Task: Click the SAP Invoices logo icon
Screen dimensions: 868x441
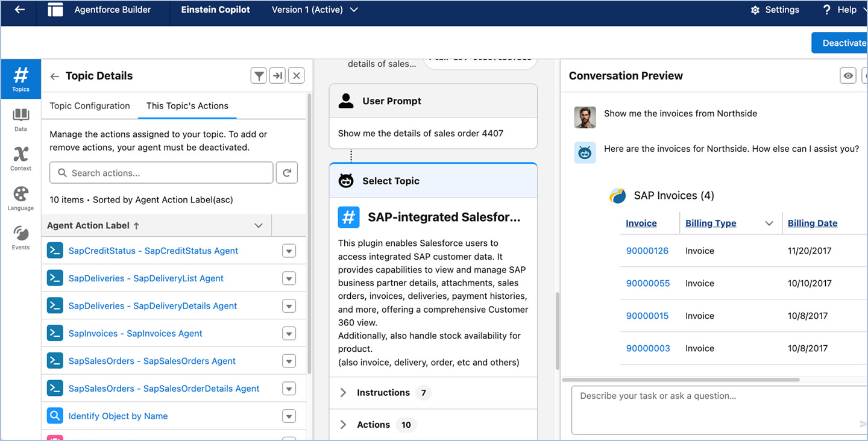Action: tap(618, 196)
